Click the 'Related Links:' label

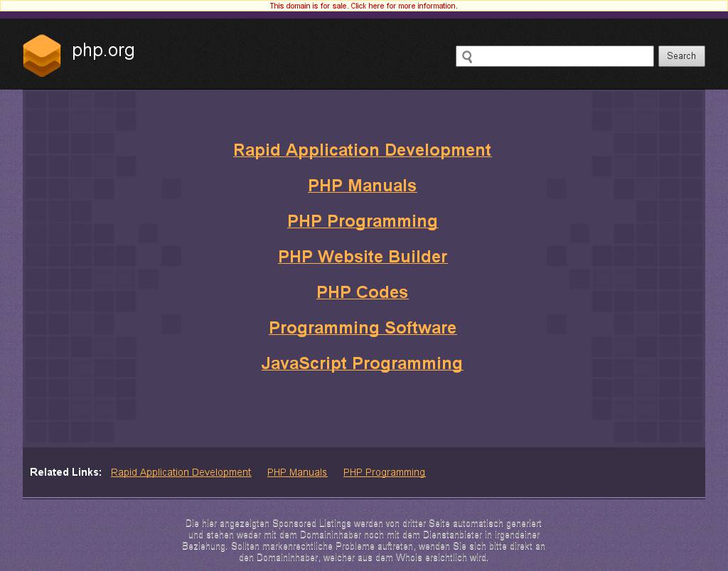[x=65, y=472]
